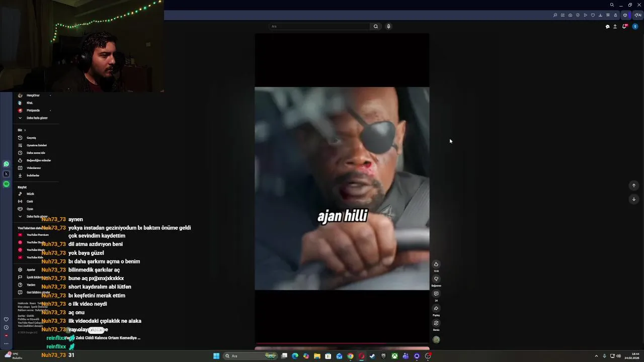Open Google Chrome from the taskbar
The width and height of the screenshot is (644, 362).
(350, 356)
